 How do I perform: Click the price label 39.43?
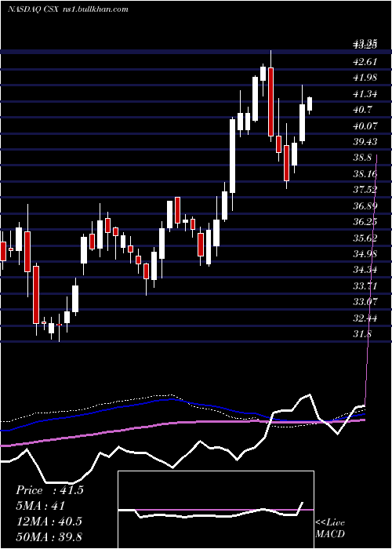[x=365, y=141]
